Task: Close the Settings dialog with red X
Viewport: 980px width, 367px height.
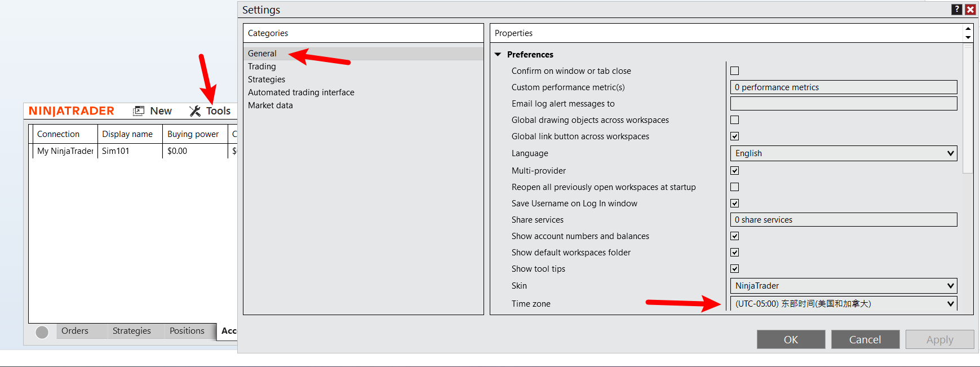Action: tap(970, 10)
